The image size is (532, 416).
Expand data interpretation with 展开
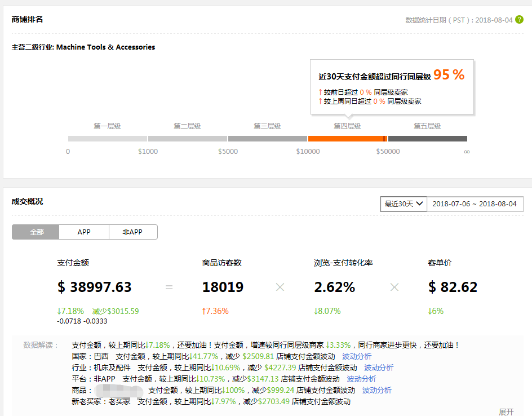click(x=506, y=411)
